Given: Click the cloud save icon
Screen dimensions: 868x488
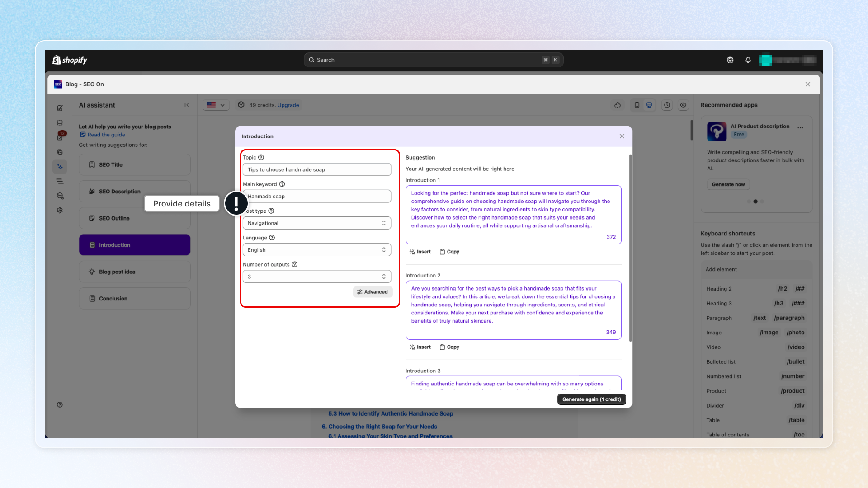Looking at the screenshot, I should pyautogui.click(x=618, y=105).
